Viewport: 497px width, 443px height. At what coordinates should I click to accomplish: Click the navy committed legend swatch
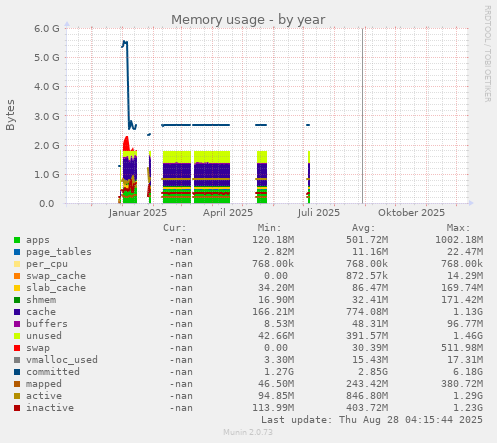pos(17,372)
